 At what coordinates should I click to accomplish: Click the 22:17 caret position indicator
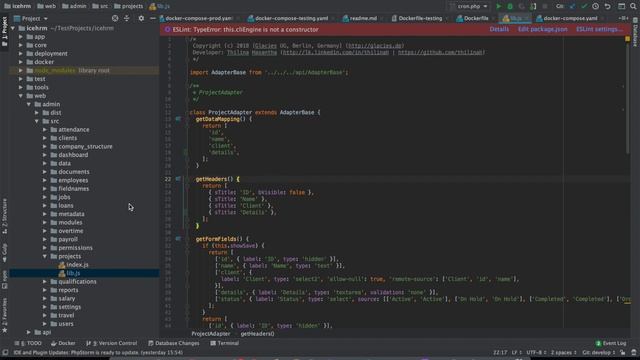tap(500, 352)
